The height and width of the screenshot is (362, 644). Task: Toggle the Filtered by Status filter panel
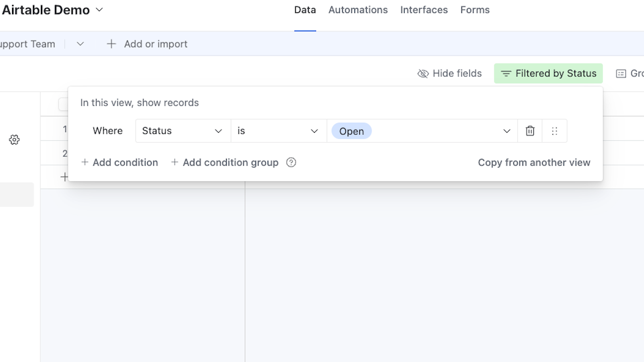(x=548, y=73)
